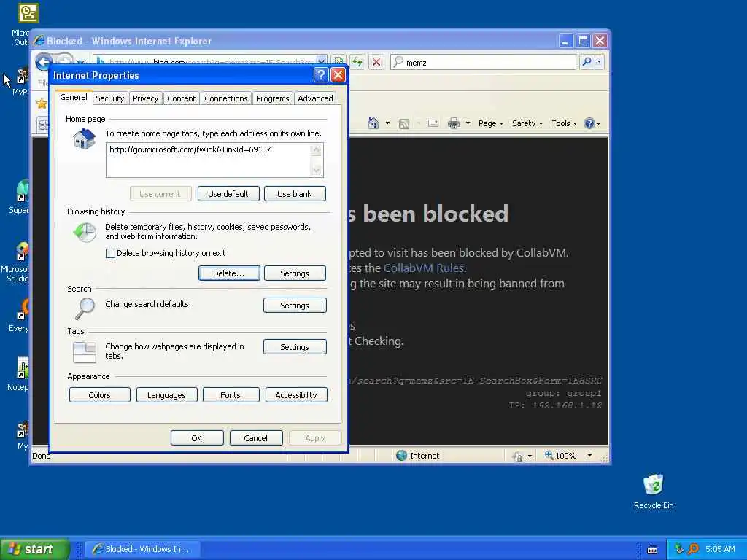Expand the address bar dropdown arrow

[x=322, y=61]
